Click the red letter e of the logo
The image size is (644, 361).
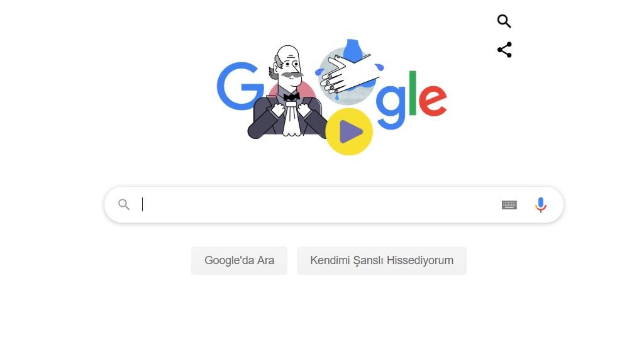[x=433, y=100]
